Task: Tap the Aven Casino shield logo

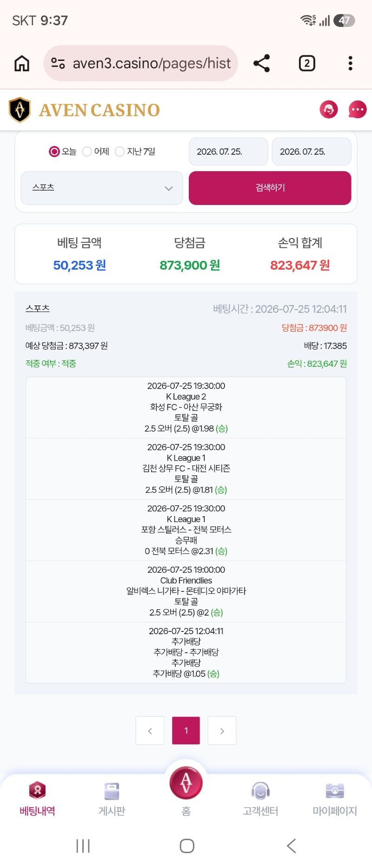Action: (x=20, y=110)
